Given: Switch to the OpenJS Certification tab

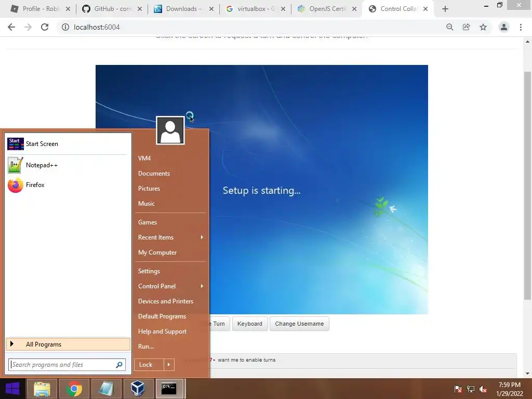Looking at the screenshot, I should click(327, 9).
